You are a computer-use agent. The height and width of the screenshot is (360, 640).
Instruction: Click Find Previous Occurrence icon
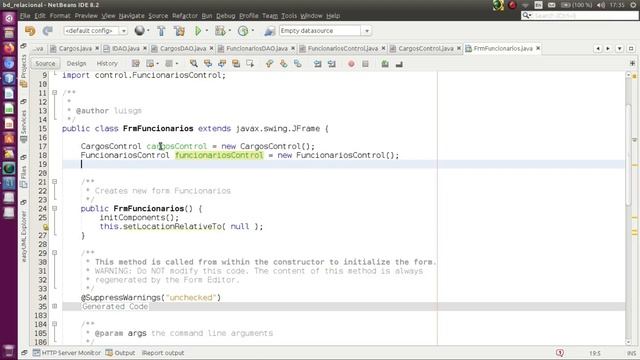click(208, 64)
